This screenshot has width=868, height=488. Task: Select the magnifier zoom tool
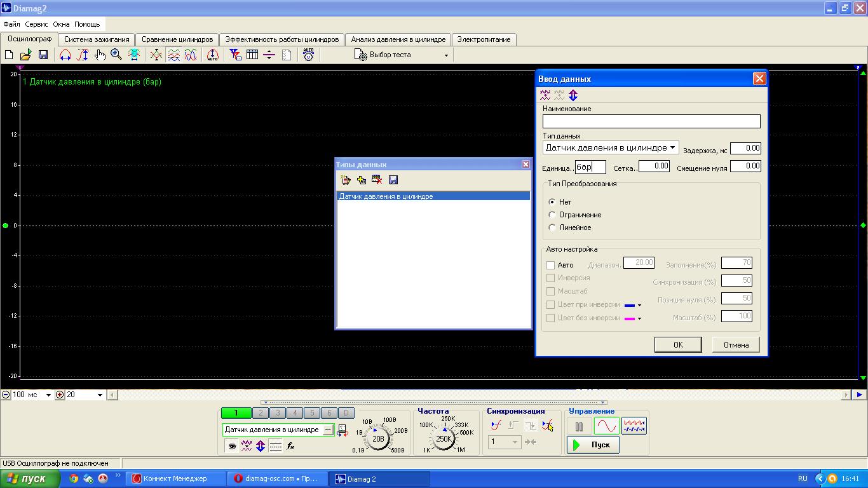(116, 55)
